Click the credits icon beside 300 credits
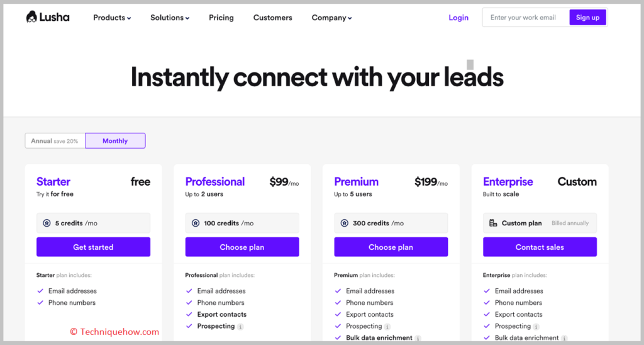The height and width of the screenshot is (345, 644). click(345, 223)
